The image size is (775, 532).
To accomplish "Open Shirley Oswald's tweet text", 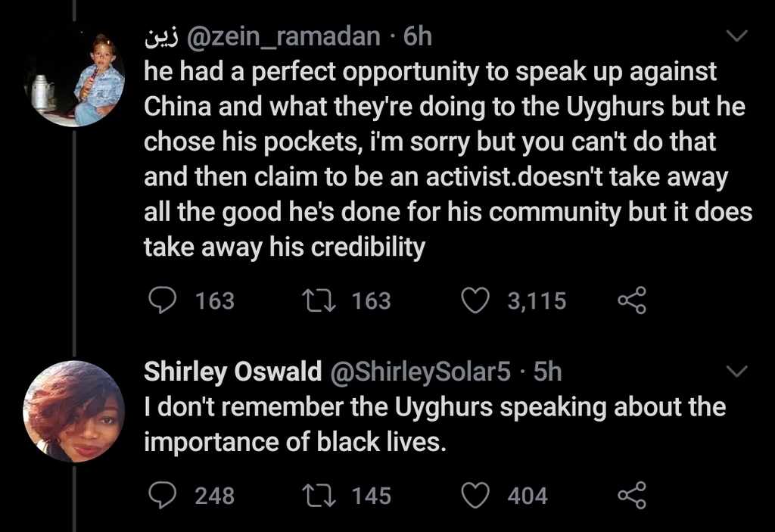I will click(x=434, y=422).
